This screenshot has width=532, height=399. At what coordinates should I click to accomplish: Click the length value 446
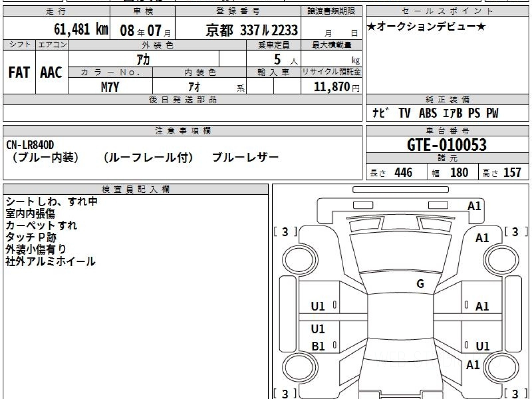click(403, 172)
